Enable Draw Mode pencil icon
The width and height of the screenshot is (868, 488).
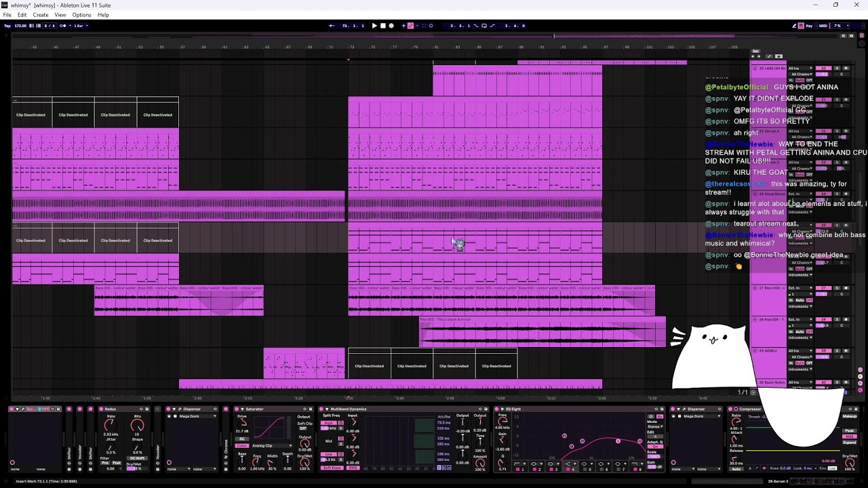pos(794,26)
